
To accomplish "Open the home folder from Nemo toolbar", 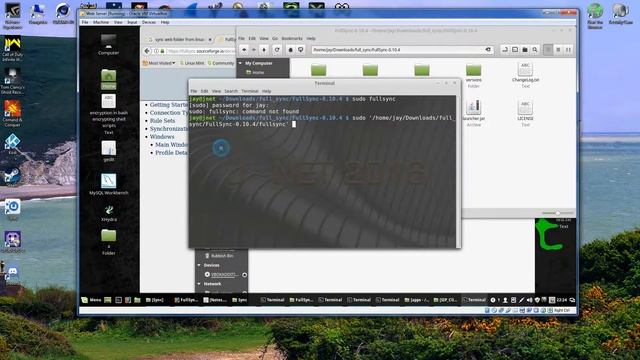I will pyautogui.click(x=290, y=50).
